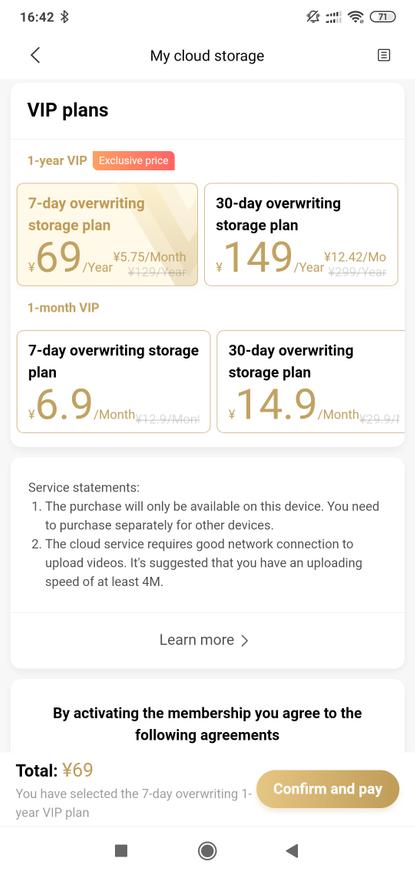Viewport: 415px width, 876px height.
Task: Tap the Bluetooth status icon
Action: click(64, 17)
